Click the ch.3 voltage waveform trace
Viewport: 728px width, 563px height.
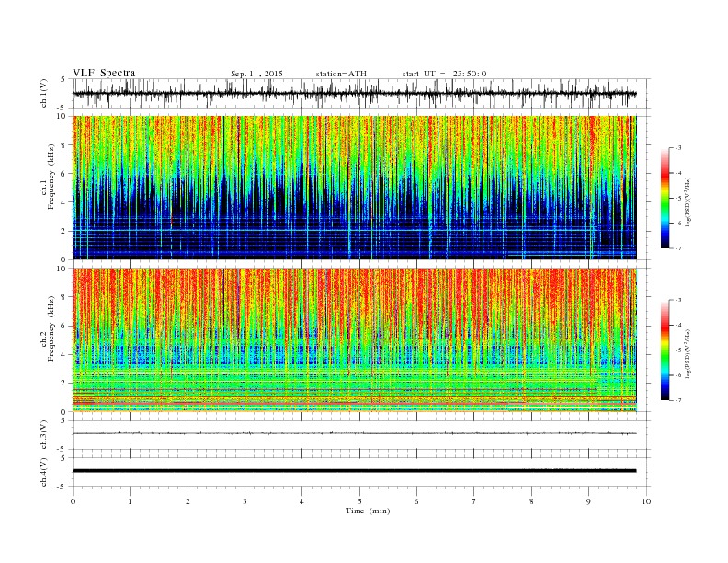355,433
